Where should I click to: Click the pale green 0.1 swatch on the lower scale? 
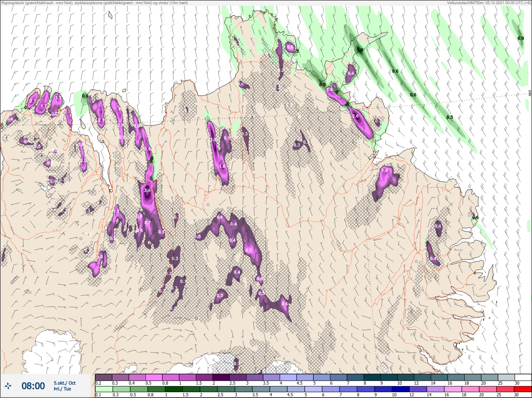[103, 390]
